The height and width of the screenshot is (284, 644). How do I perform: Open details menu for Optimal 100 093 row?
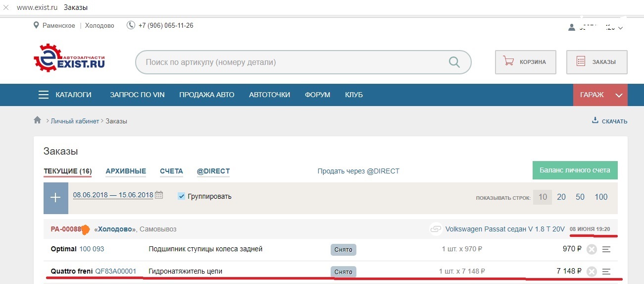tap(606, 249)
